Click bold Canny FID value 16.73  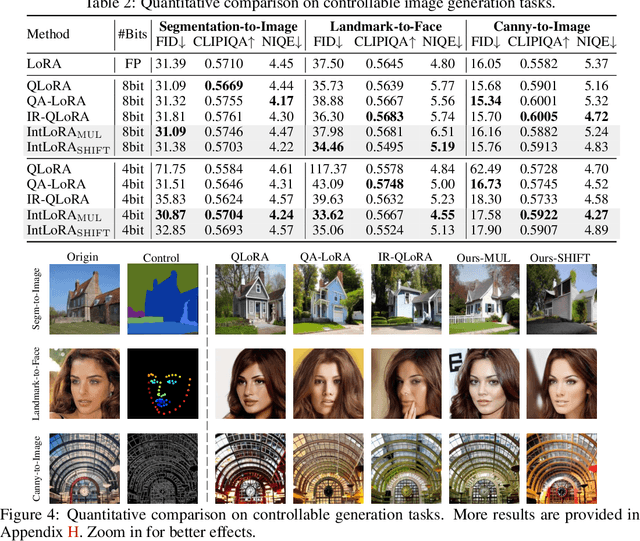point(486,184)
